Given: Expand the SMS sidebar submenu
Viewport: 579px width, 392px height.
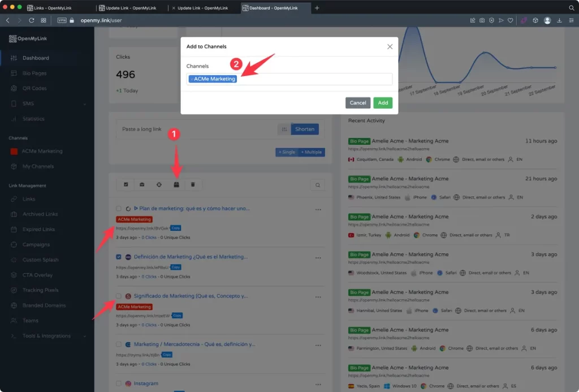Looking at the screenshot, I should click(84, 104).
